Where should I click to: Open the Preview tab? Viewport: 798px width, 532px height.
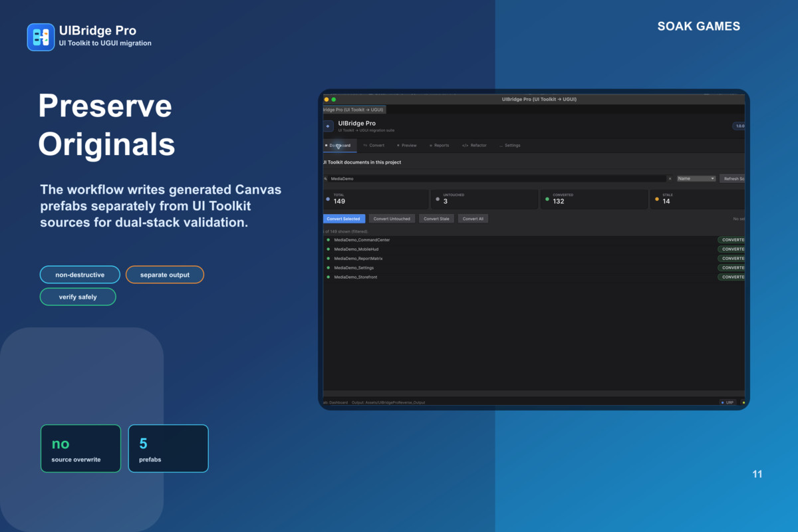[407, 146]
